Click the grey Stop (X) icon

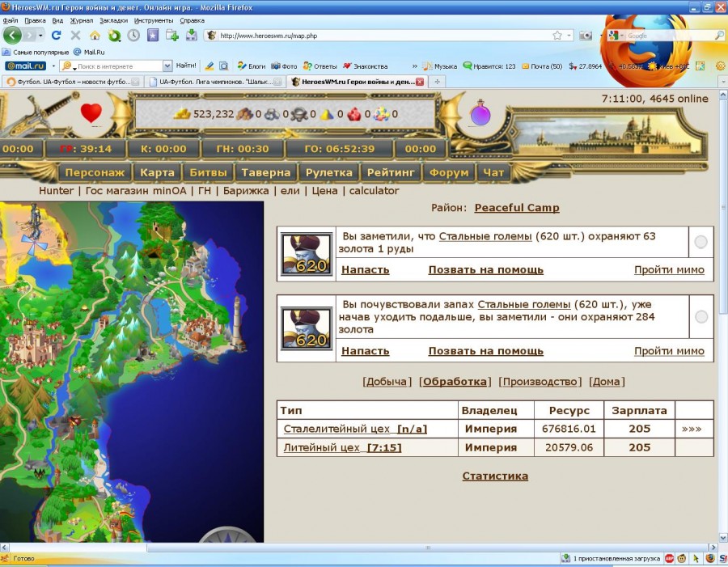point(75,36)
